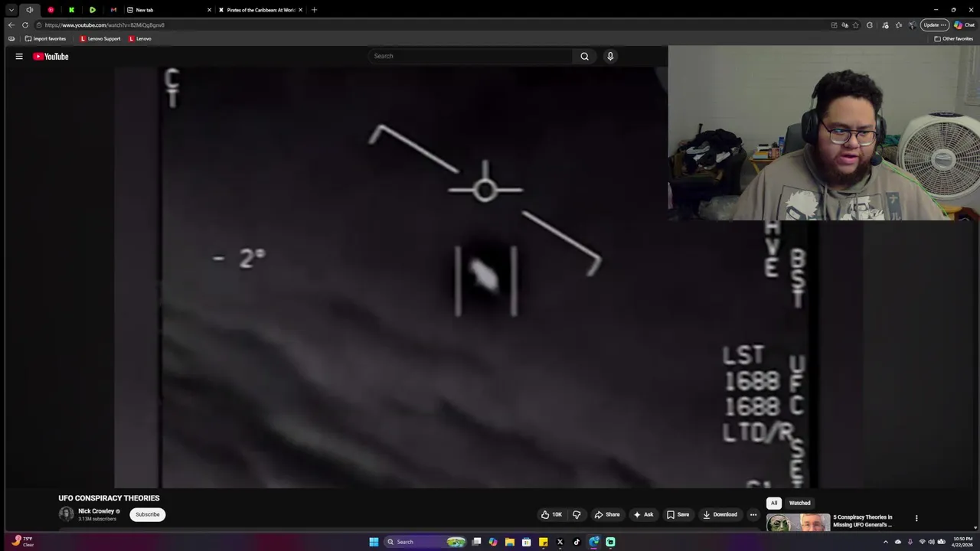The image size is (980, 551).
Task: Dislike the video with thumbs down
Action: pyautogui.click(x=577, y=514)
